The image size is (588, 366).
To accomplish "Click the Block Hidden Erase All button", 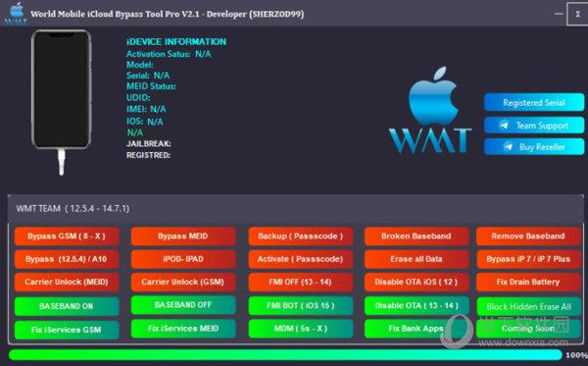I will [x=529, y=307].
